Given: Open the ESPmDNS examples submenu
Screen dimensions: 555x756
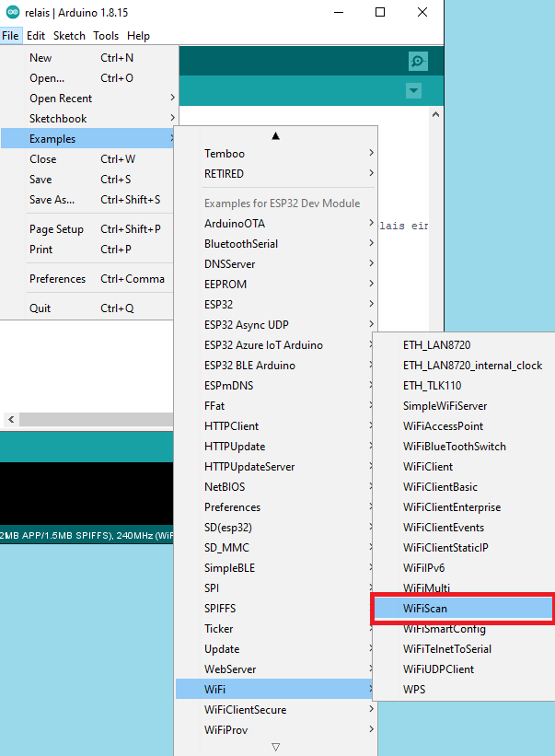Looking at the screenshot, I should click(x=274, y=386).
